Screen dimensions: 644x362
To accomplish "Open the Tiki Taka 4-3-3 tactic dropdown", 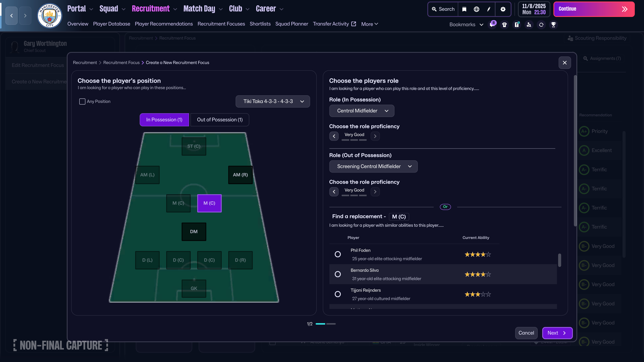I will click(x=273, y=101).
